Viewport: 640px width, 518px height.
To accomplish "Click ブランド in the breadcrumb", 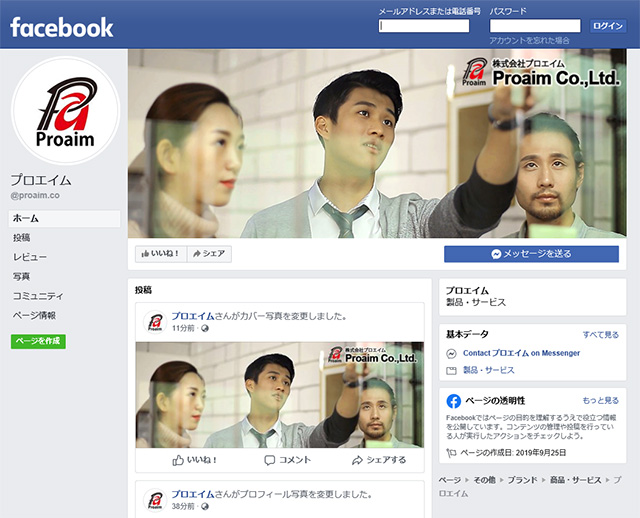I will click(522, 480).
